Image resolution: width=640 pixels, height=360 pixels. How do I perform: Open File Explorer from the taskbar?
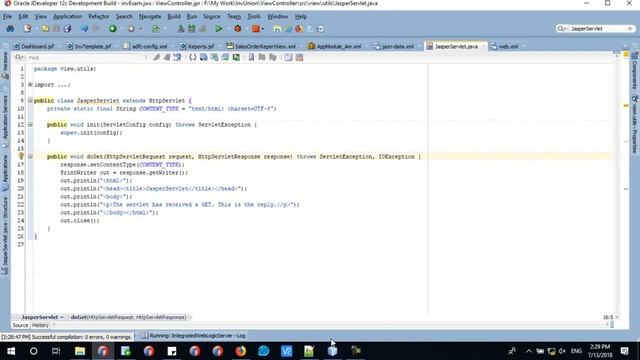80,351
